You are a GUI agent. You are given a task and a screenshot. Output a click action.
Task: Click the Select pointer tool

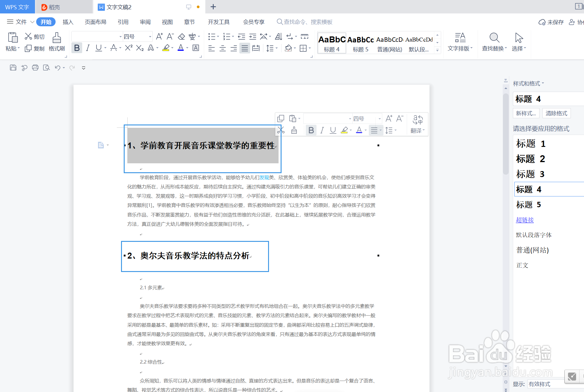pyautogui.click(x=519, y=42)
